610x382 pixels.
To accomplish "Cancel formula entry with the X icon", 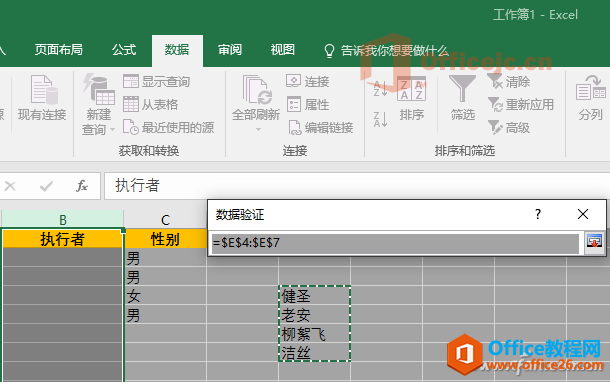I will (x=10, y=186).
